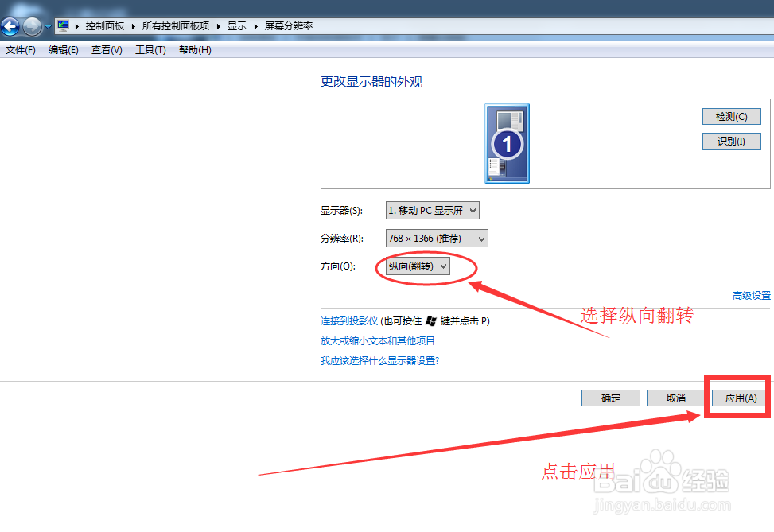
Task: Click the 确定 OK button
Action: pos(610,398)
